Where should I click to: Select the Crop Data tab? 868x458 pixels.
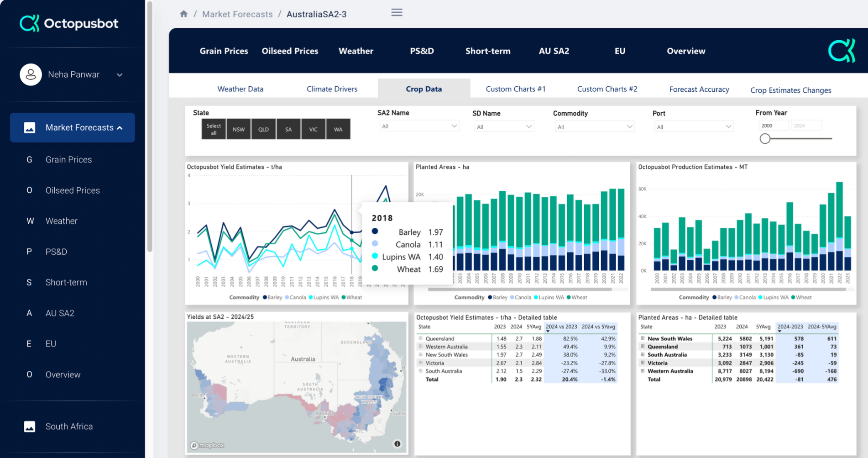(x=424, y=89)
